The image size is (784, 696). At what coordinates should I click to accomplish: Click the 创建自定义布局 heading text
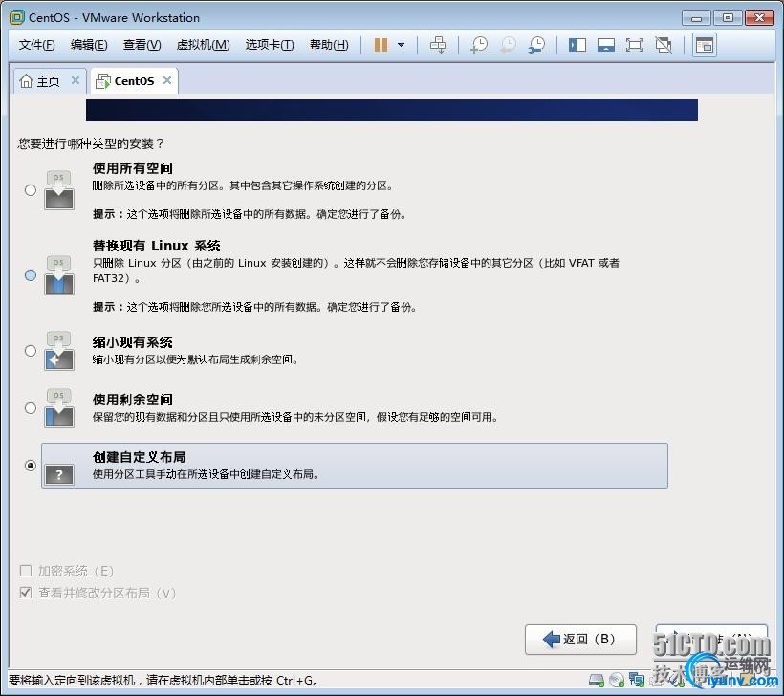click(x=139, y=457)
